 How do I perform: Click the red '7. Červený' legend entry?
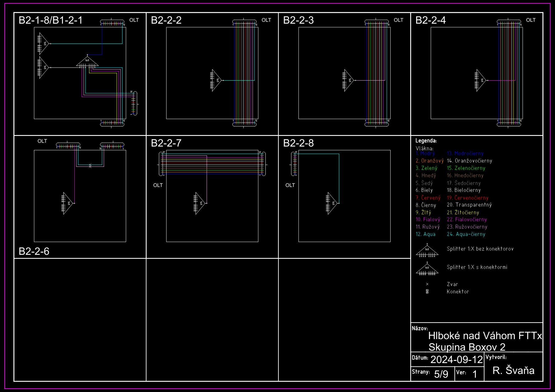pyautogui.click(x=428, y=198)
